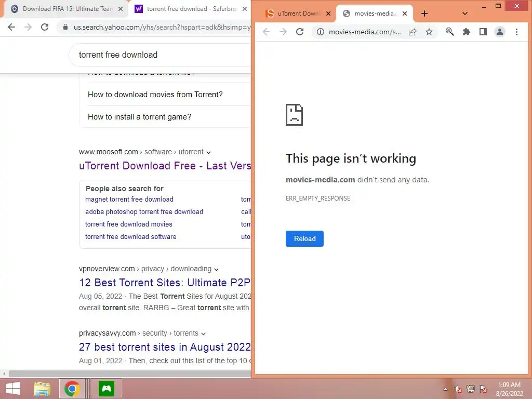532x399 pixels.
Task: Reload the movies-media page via toolbar icon
Action: click(x=300, y=32)
